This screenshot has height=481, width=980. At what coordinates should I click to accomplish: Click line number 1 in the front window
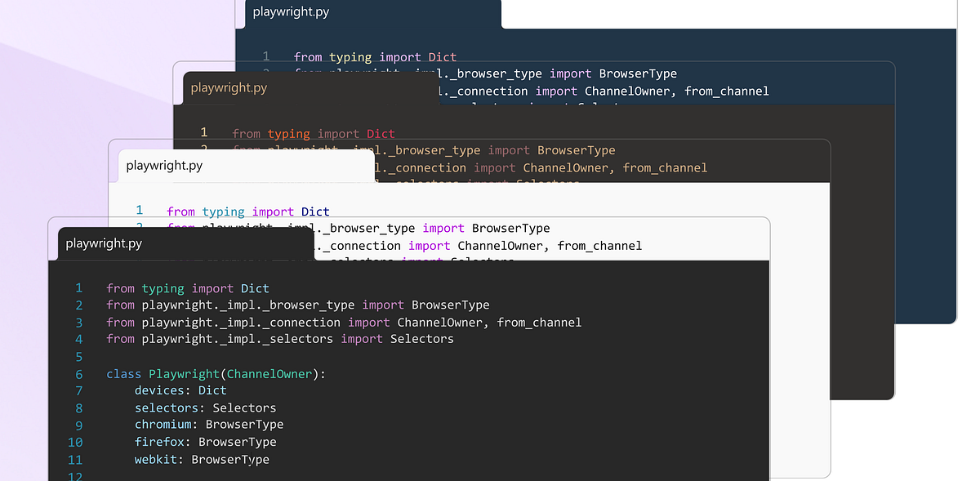pyautogui.click(x=78, y=287)
